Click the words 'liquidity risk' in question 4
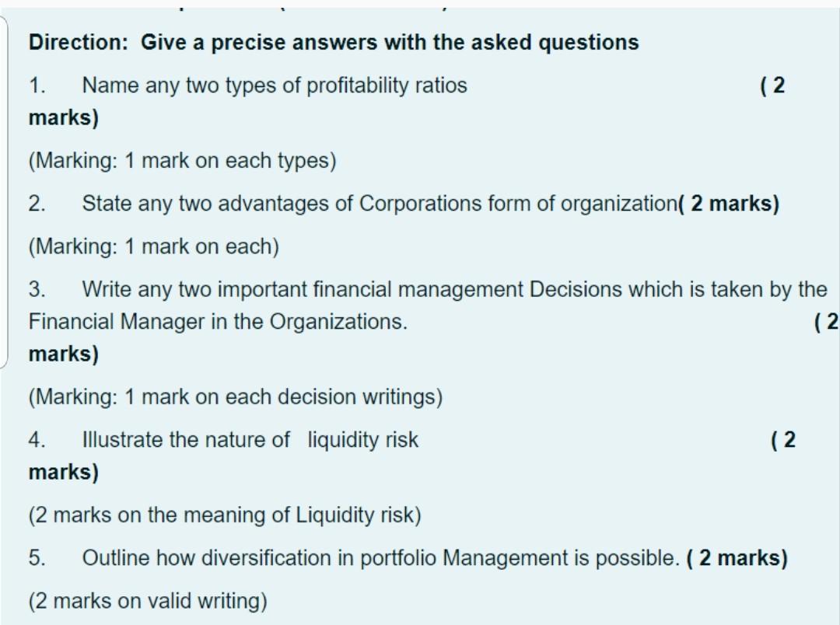This screenshot has height=625, width=840. click(x=363, y=440)
